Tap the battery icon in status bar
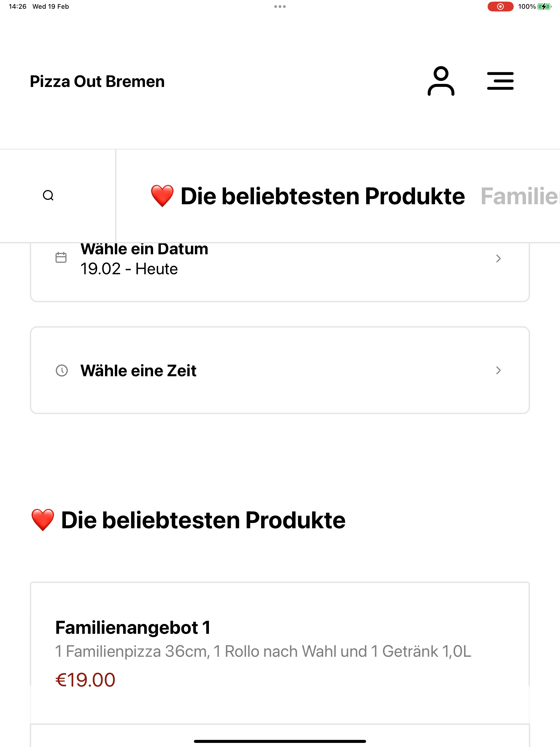 [544, 6]
